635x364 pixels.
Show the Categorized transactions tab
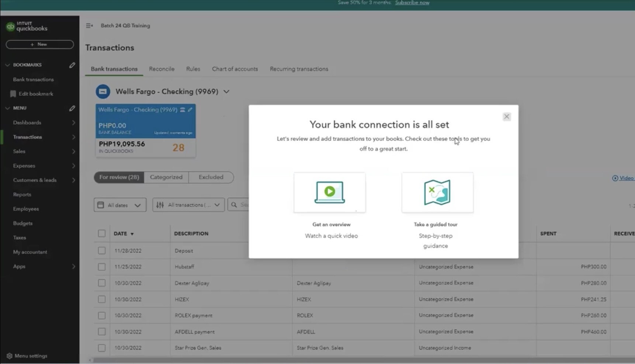[166, 177]
